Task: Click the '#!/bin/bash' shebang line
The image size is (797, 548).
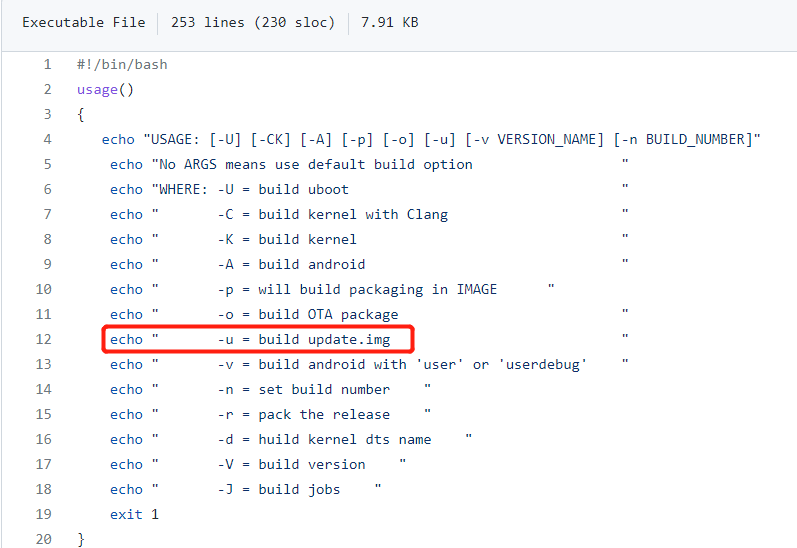Action: point(122,64)
